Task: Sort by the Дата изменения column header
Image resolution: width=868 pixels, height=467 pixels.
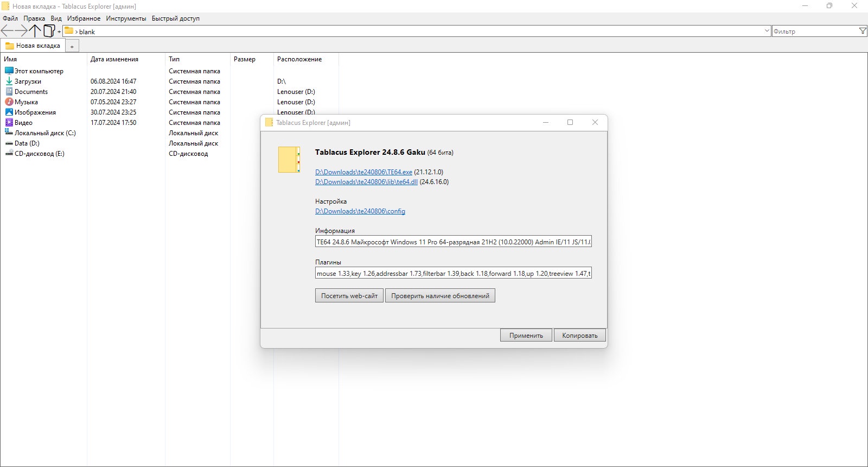Action: pyautogui.click(x=126, y=59)
